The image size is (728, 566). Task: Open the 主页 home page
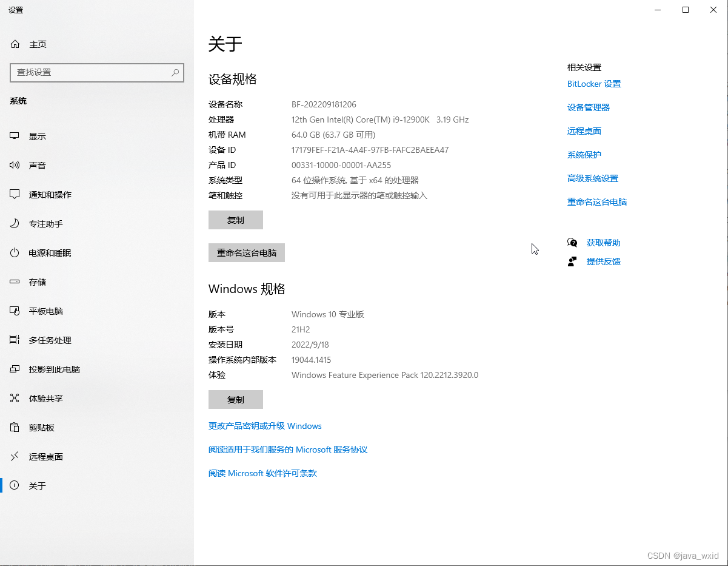(x=97, y=44)
